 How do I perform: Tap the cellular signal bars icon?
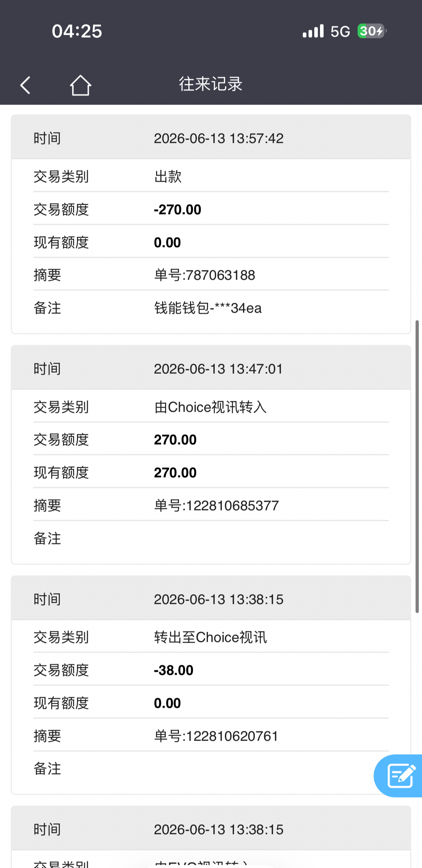(x=313, y=31)
